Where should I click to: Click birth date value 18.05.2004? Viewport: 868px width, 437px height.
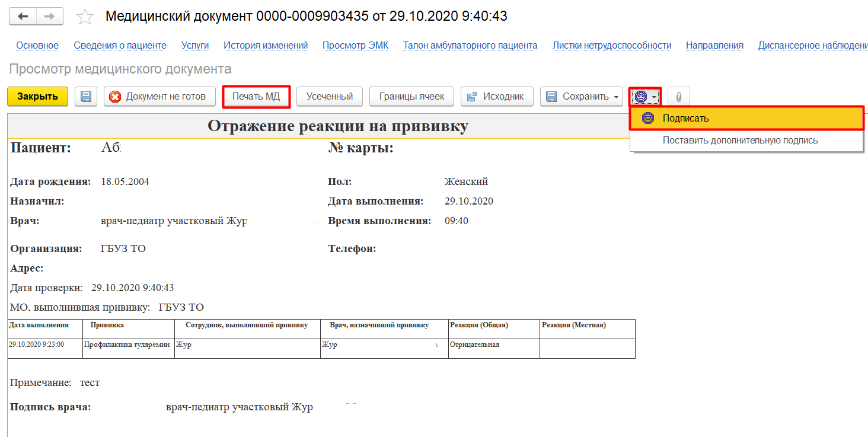125,182
